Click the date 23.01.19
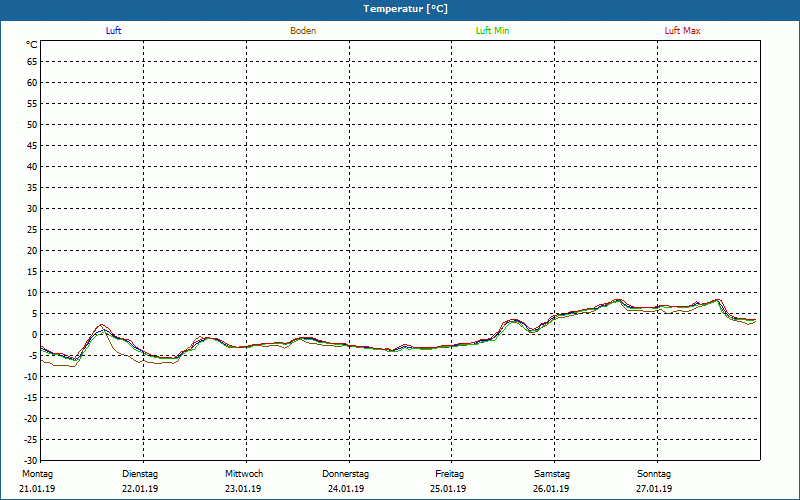This screenshot has width=800, height=500. point(243,489)
